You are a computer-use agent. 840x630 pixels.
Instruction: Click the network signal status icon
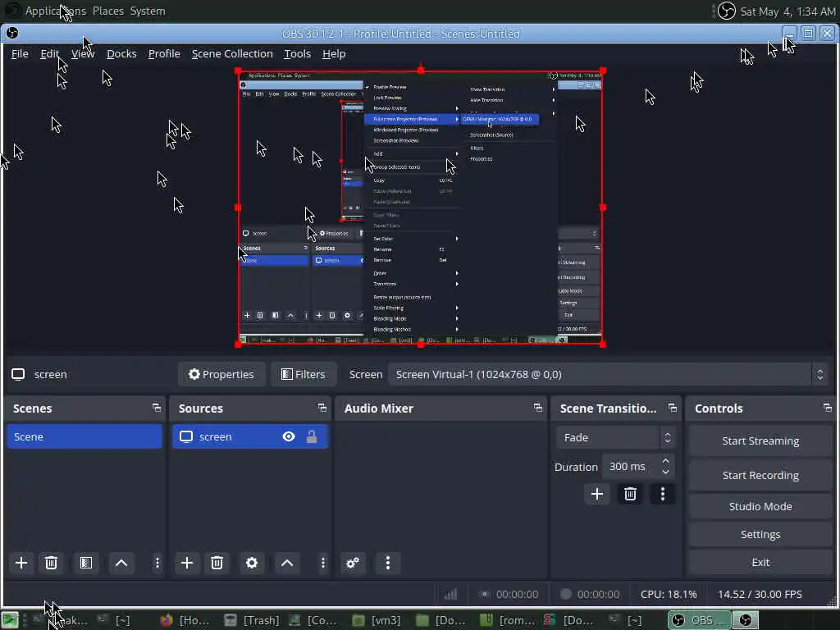(451, 594)
